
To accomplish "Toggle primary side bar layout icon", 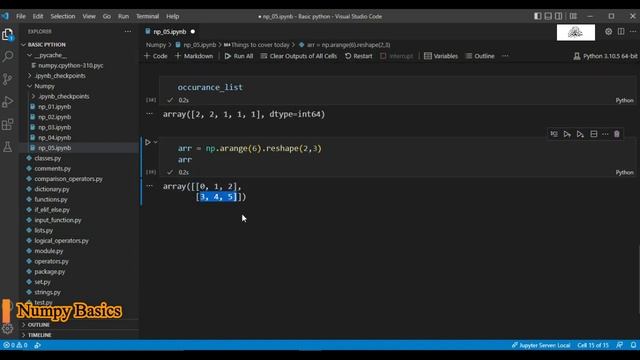I will pos(538,16).
